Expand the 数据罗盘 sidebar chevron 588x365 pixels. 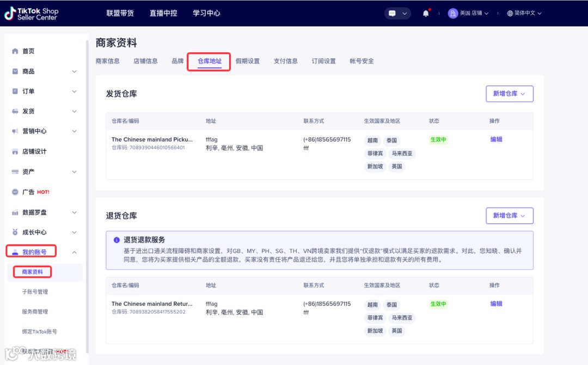point(74,212)
